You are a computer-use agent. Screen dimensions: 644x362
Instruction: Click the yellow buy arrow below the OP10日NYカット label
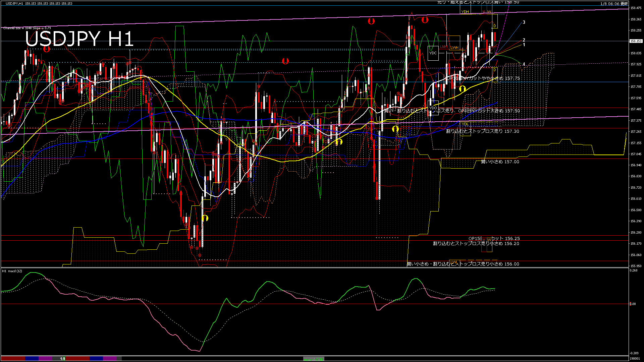[463, 89]
